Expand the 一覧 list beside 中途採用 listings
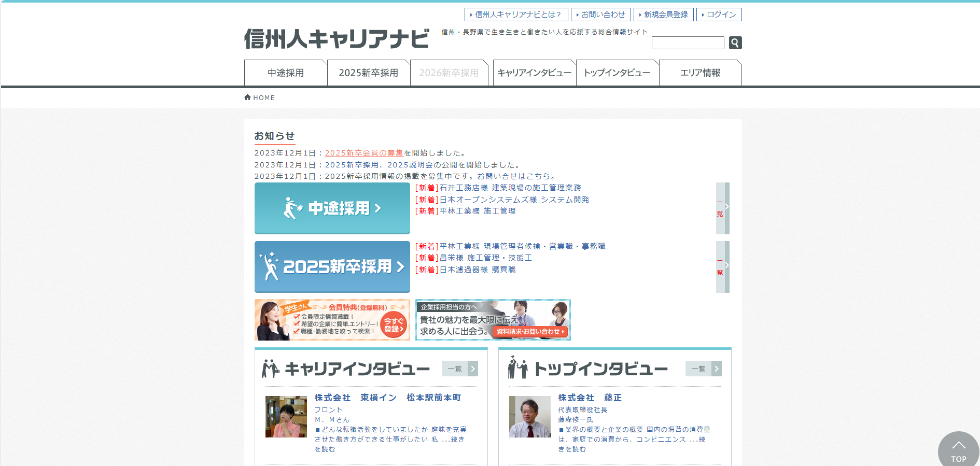Viewport: 980px width, 466px height. 722,208
